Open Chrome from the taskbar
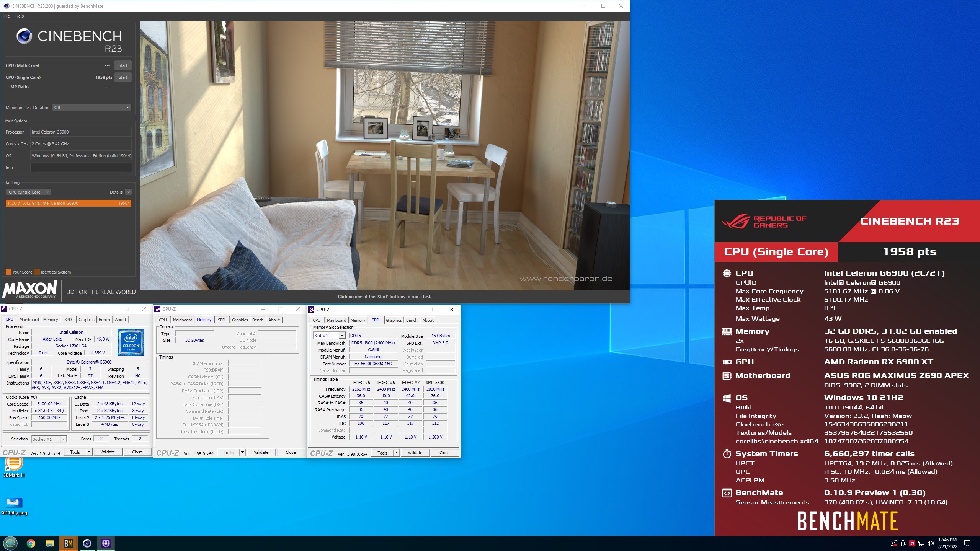The height and width of the screenshot is (551, 980). [31, 543]
